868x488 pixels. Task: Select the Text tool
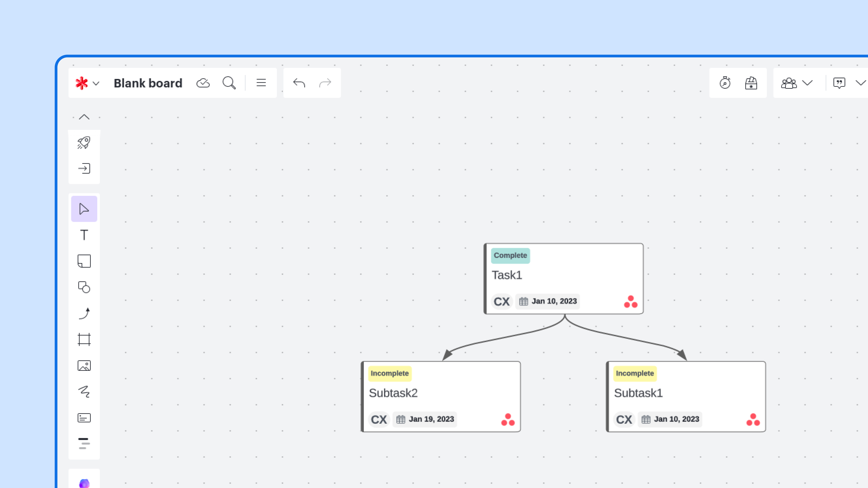(x=84, y=235)
